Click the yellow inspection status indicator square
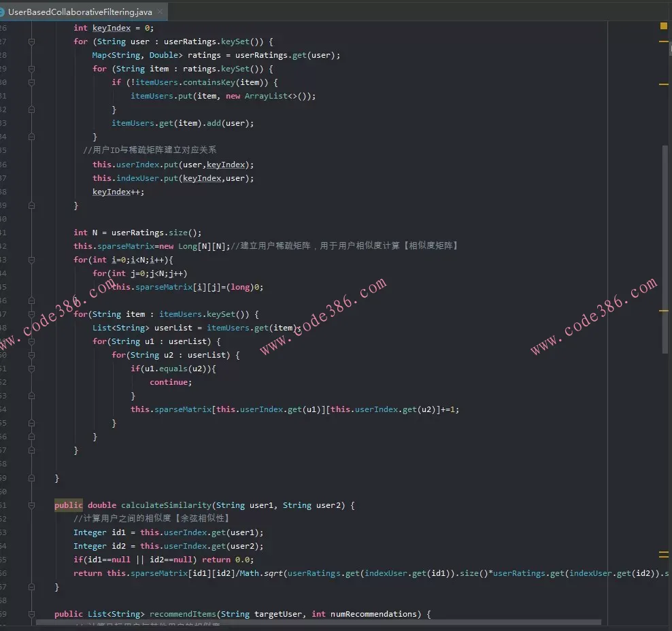The image size is (672, 631). pos(664,26)
